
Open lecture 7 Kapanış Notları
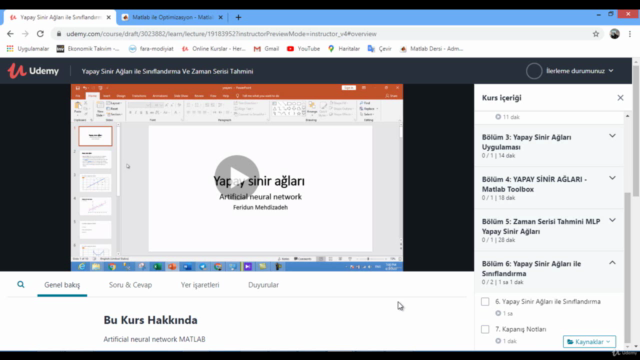(521, 329)
